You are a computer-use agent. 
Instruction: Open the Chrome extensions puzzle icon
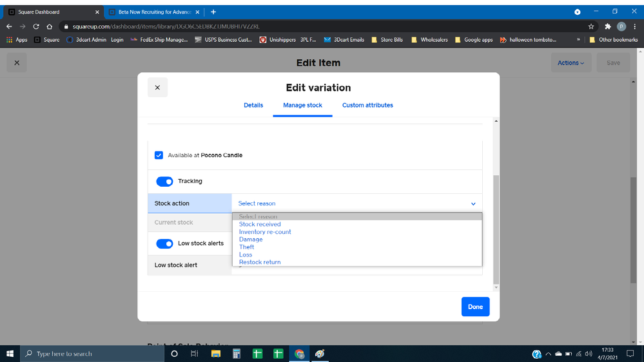click(x=607, y=26)
